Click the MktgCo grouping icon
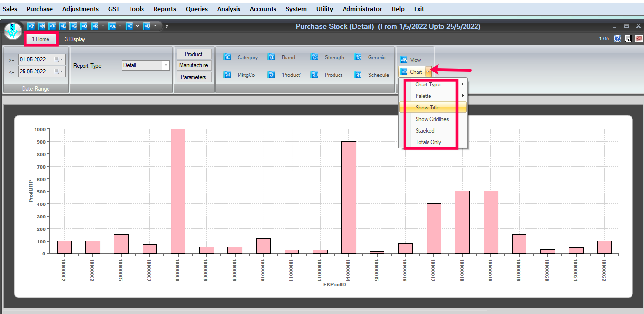 pyautogui.click(x=227, y=74)
